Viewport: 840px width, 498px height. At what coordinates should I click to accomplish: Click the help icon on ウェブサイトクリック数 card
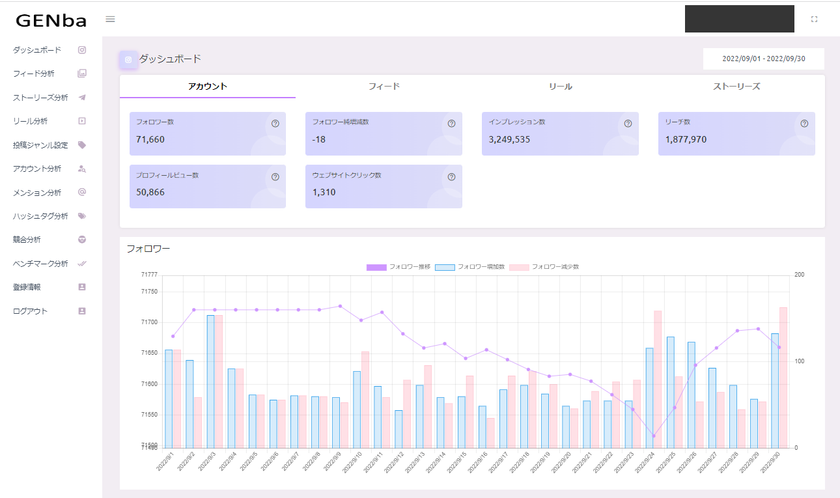(x=452, y=177)
